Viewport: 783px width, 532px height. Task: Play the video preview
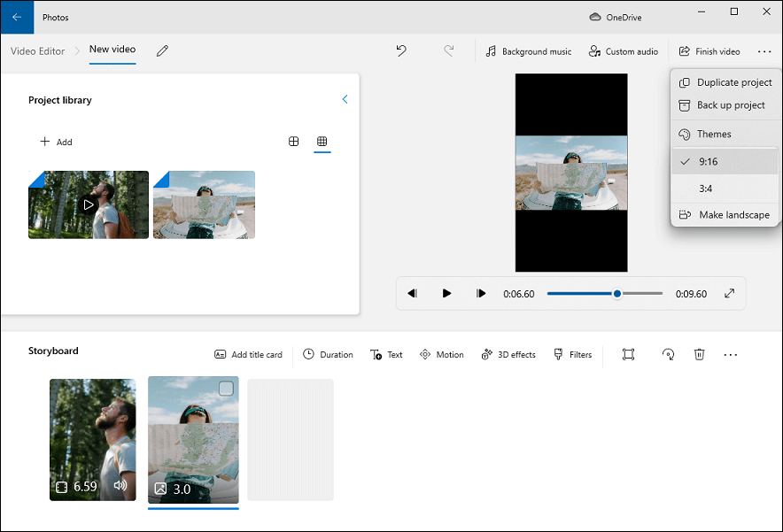tap(446, 294)
